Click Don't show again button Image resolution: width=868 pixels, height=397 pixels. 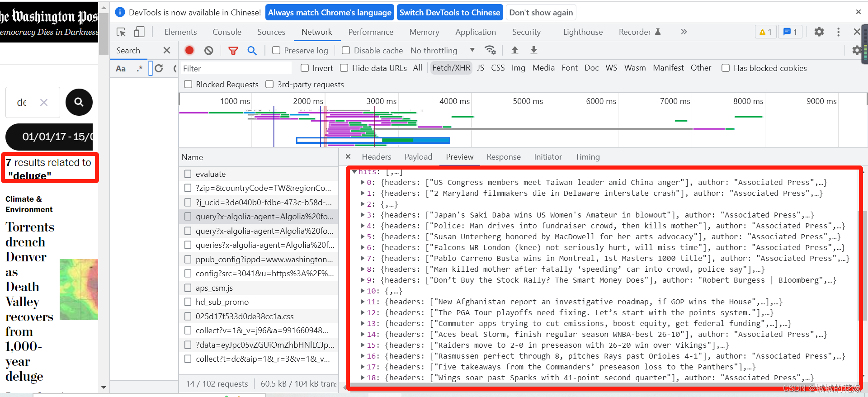(x=541, y=12)
